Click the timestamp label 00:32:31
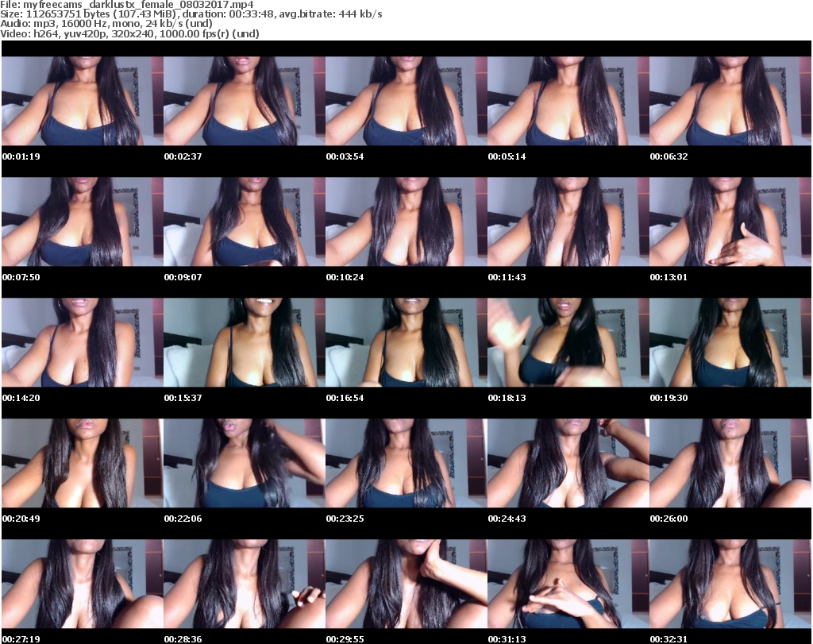Viewport: 813px width, 644px height. [x=669, y=639]
